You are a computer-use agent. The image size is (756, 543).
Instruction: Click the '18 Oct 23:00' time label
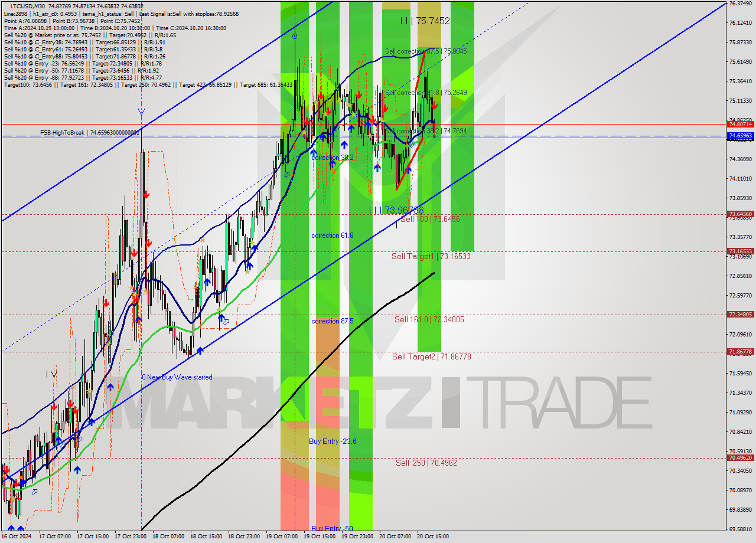point(243,537)
